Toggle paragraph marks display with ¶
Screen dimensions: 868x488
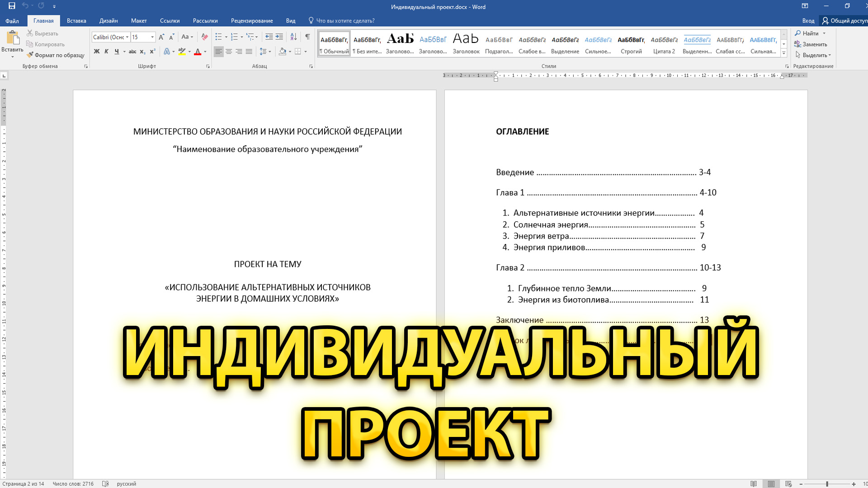[308, 36]
